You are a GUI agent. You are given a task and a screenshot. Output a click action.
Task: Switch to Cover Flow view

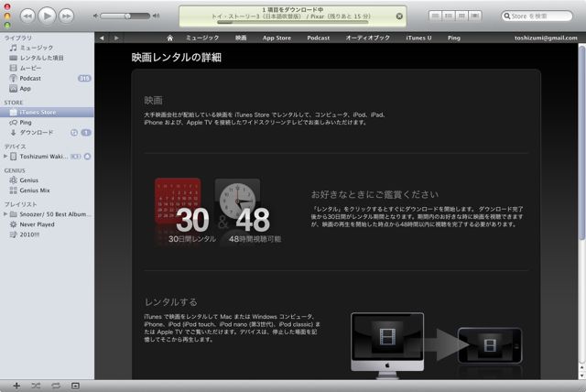pyautogui.click(x=475, y=16)
